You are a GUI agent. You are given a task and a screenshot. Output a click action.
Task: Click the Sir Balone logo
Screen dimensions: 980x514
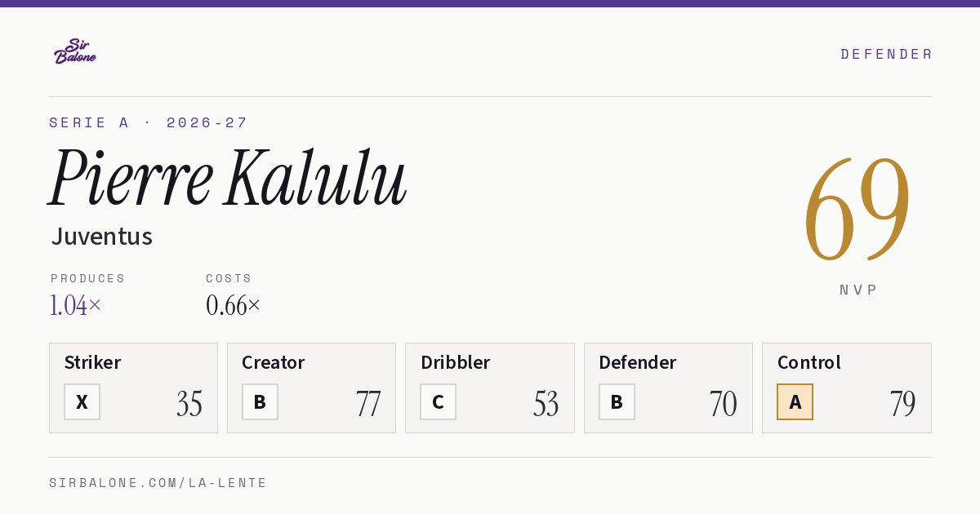[75, 51]
